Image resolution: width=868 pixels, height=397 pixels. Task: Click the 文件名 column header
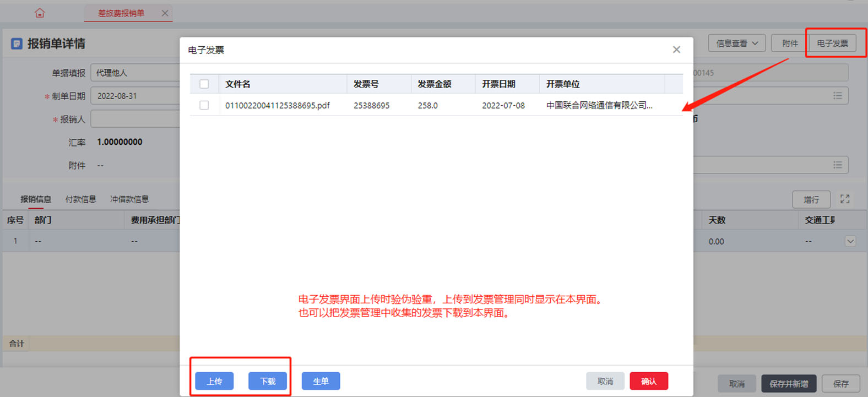point(238,84)
